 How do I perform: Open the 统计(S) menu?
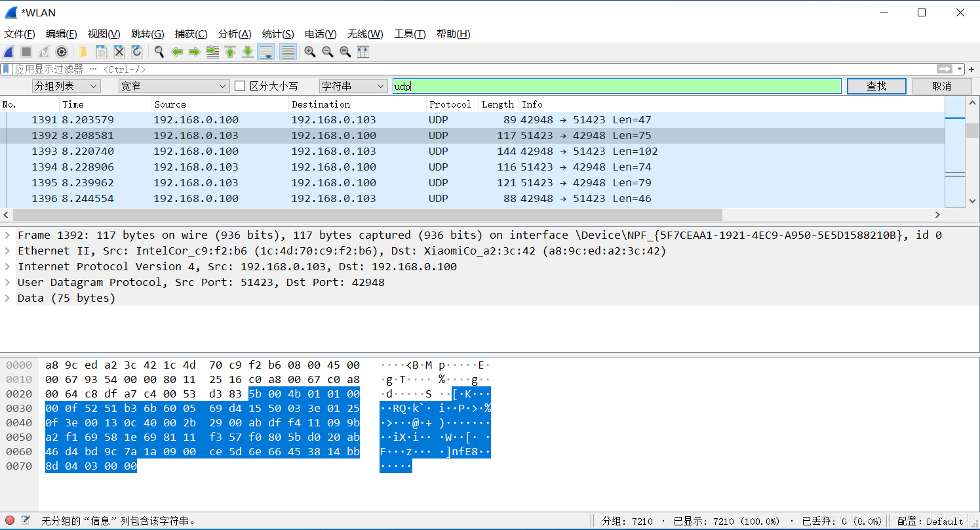click(278, 34)
